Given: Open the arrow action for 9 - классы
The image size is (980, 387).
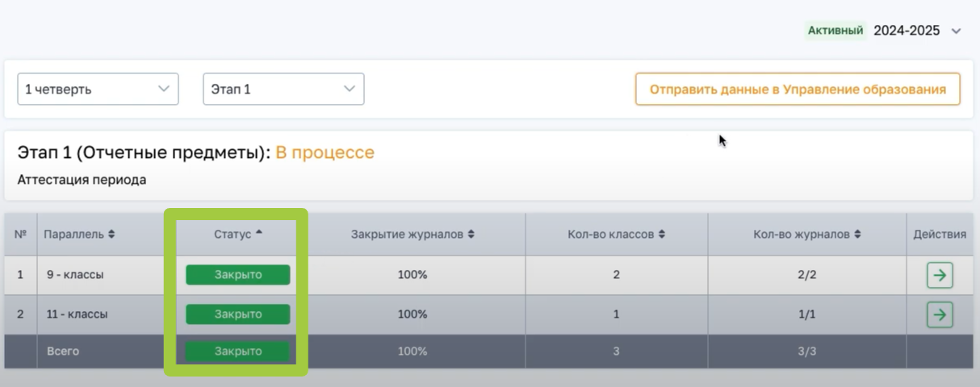Looking at the screenshot, I should 939,275.
